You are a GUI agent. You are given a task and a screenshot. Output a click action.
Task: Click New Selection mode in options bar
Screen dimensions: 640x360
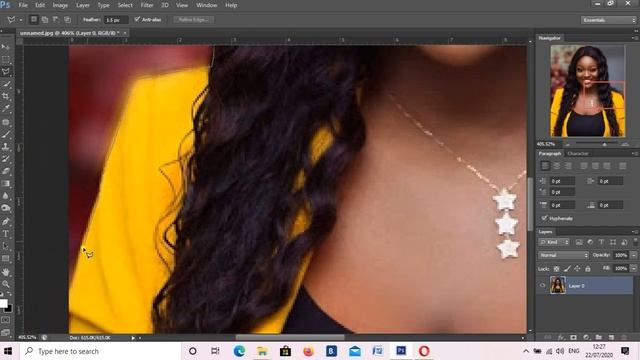(x=34, y=19)
